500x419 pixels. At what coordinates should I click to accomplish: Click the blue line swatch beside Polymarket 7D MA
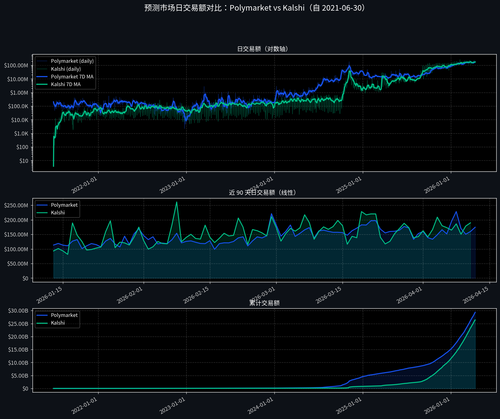42,77
